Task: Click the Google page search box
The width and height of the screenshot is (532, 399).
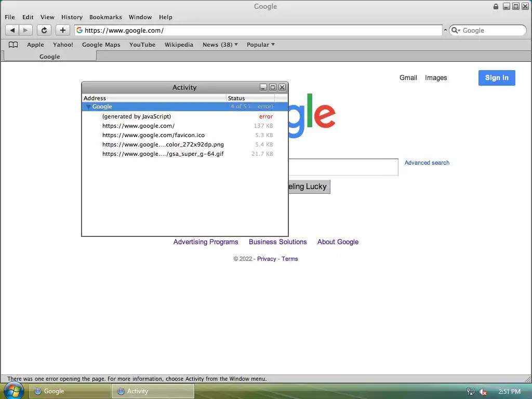Action: [343, 167]
